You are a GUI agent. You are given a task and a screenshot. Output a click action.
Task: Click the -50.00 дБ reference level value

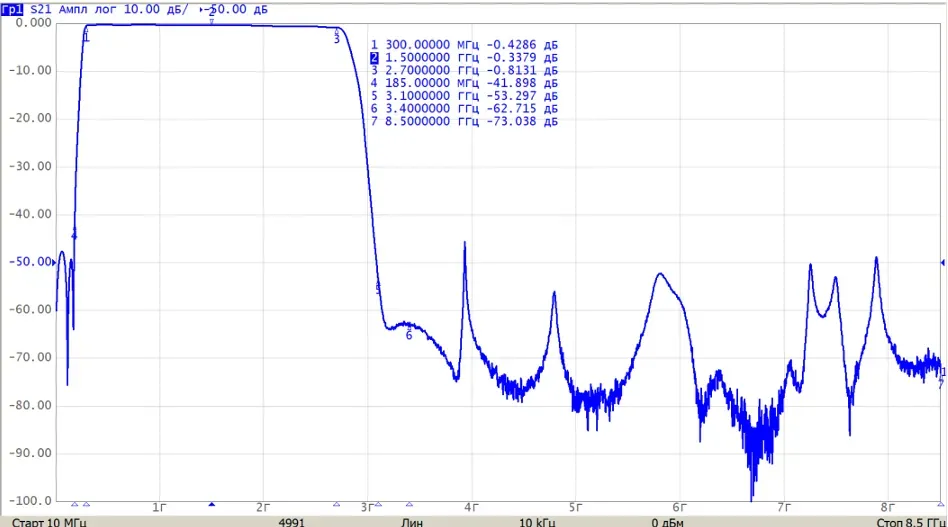pos(236,9)
